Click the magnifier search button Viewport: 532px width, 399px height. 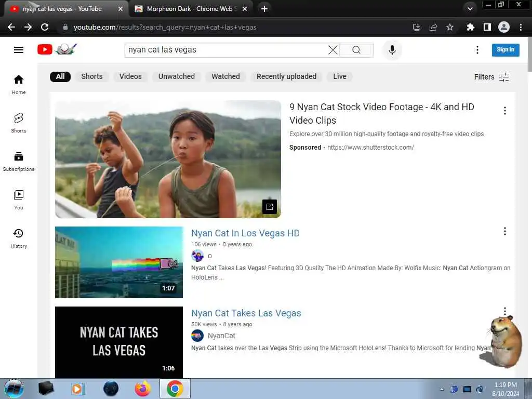pos(356,50)
